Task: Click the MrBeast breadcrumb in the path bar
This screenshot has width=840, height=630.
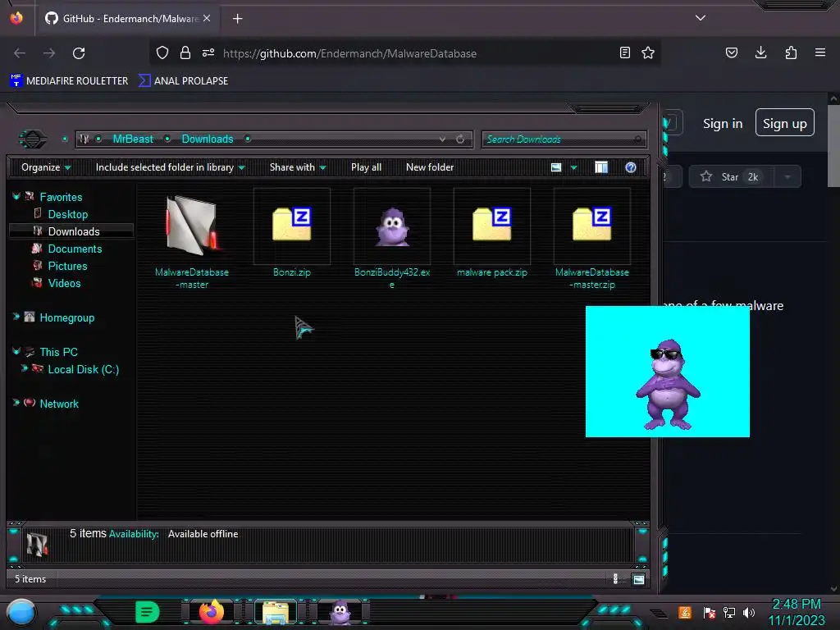Action: click(133, 139)
